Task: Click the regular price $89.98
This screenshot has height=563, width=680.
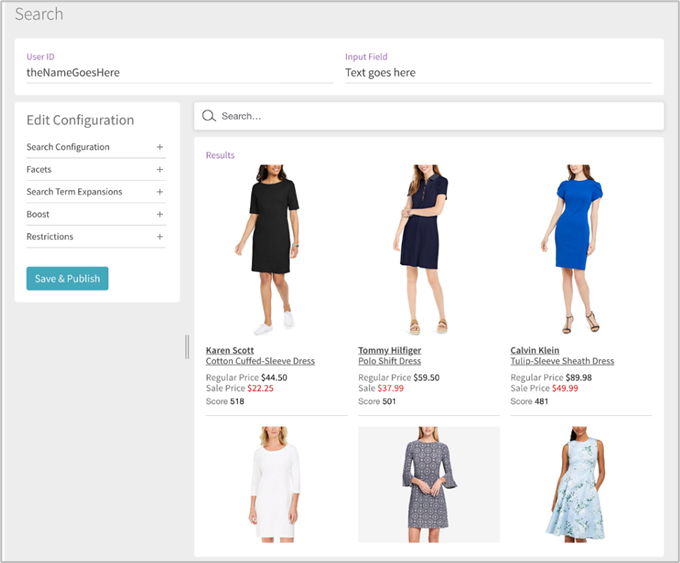Action: pyautogui.click(x=579, y=377)
